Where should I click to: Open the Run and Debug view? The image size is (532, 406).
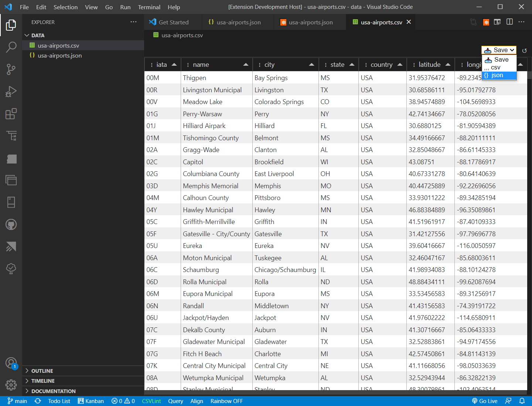11,92
